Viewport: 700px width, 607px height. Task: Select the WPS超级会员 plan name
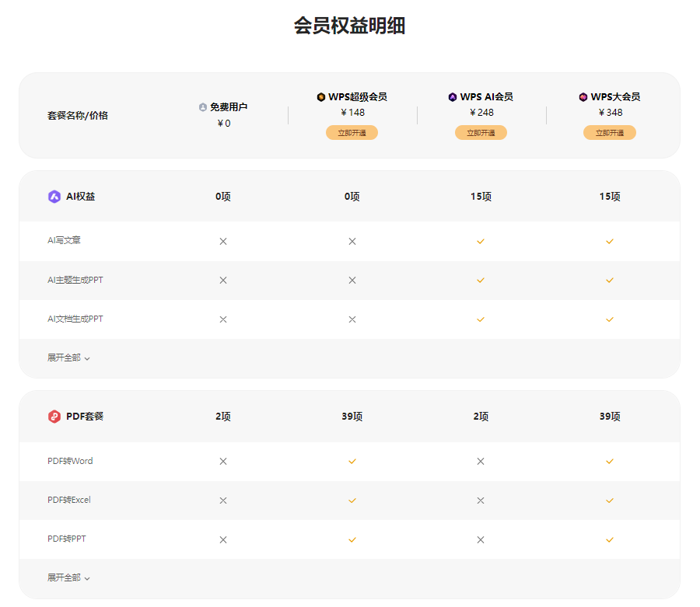358,97
